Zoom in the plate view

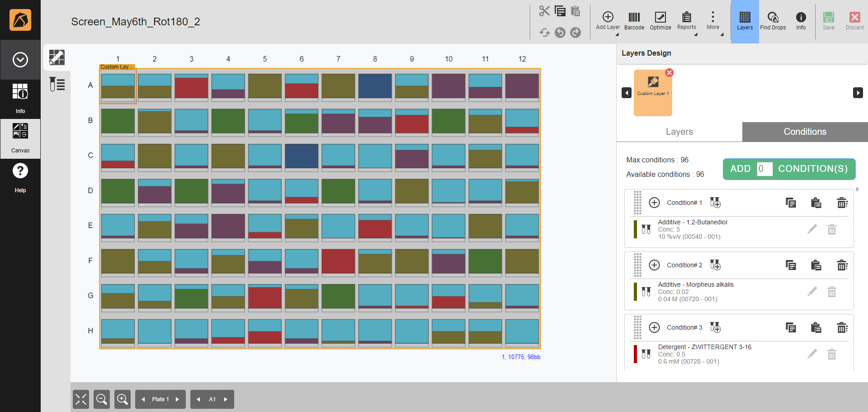pyautogui.click(x=123, y=399)
